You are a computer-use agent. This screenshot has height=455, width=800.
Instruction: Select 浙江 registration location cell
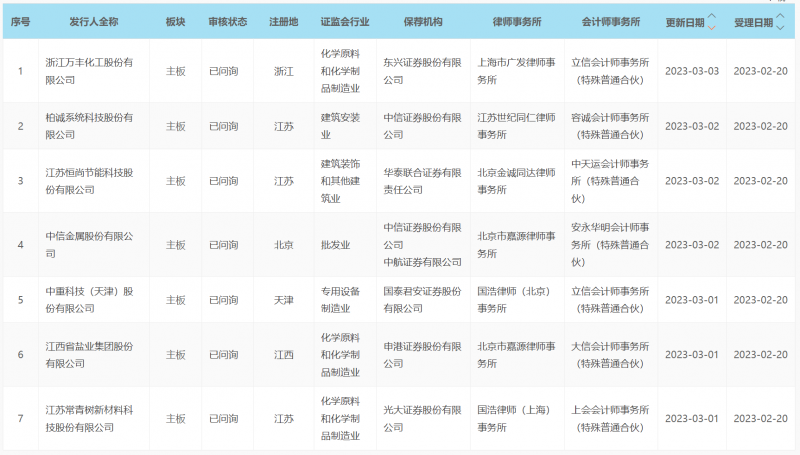coord(284,71)
